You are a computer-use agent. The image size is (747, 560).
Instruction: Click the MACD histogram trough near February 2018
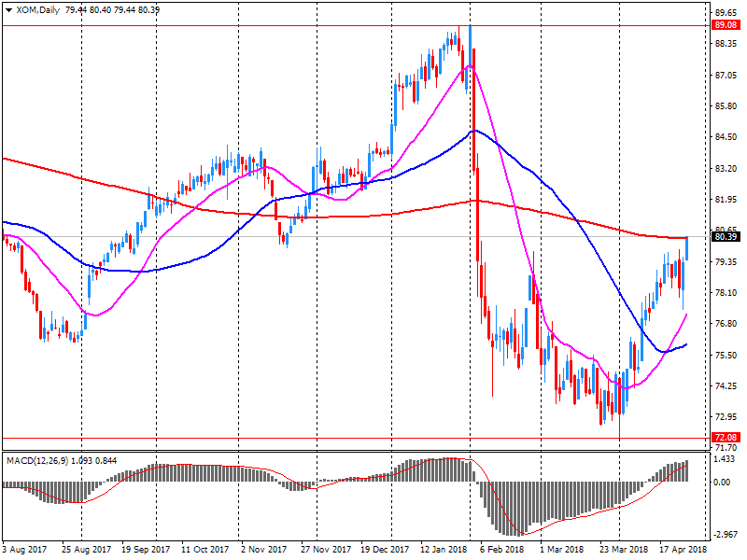517,509
